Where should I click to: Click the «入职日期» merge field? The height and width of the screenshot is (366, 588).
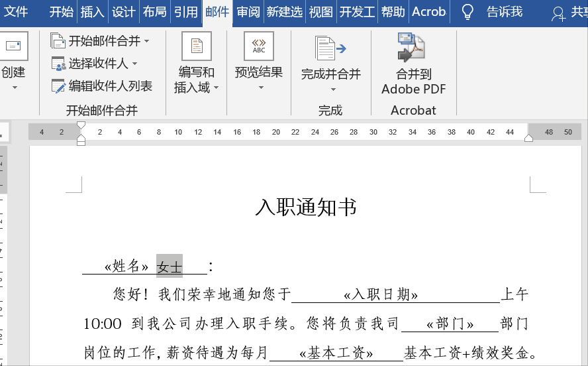381,294
